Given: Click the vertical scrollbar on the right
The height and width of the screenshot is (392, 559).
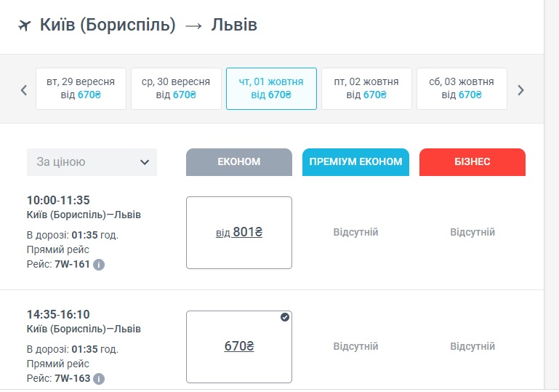Looking at the screenshot, I should click(551, 196).
